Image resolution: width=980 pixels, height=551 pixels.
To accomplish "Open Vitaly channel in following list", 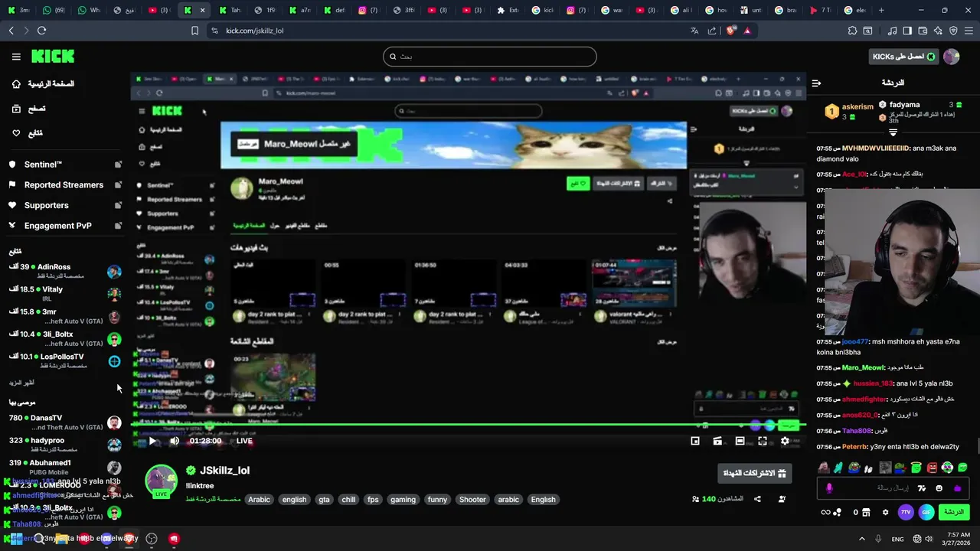I will pyautogui.click(x=65, y=294).
